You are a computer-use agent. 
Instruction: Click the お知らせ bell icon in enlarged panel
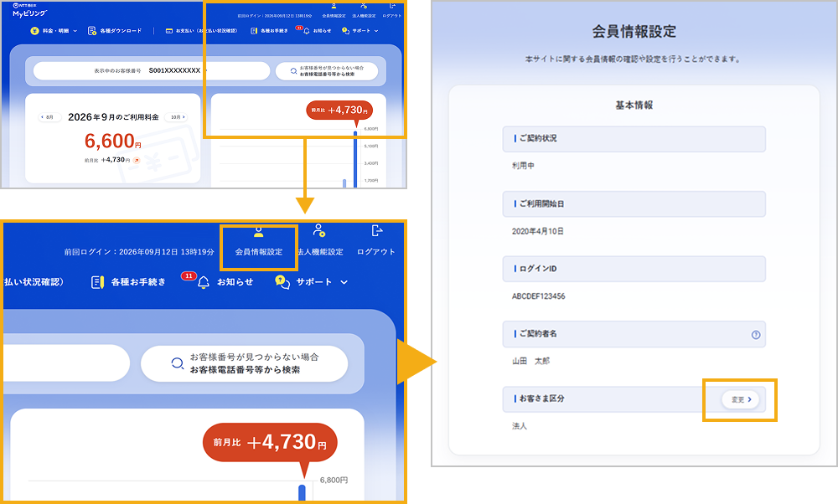[203, 282]
